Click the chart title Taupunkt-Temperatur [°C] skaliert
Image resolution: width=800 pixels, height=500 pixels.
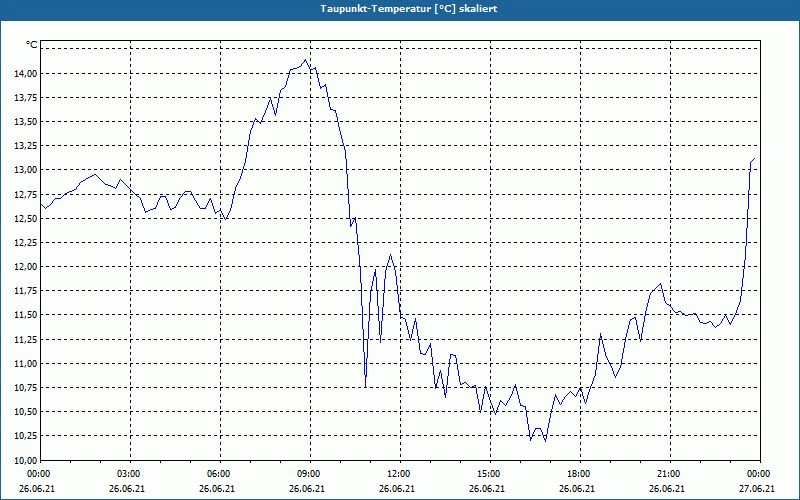[409, 9]
